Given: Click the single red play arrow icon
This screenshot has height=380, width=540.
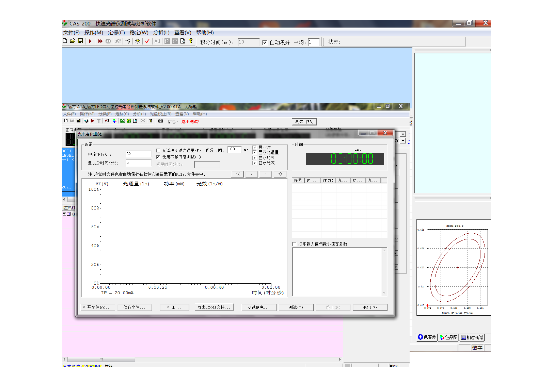Looking at the screenshot, I should (x=90, y=41).
